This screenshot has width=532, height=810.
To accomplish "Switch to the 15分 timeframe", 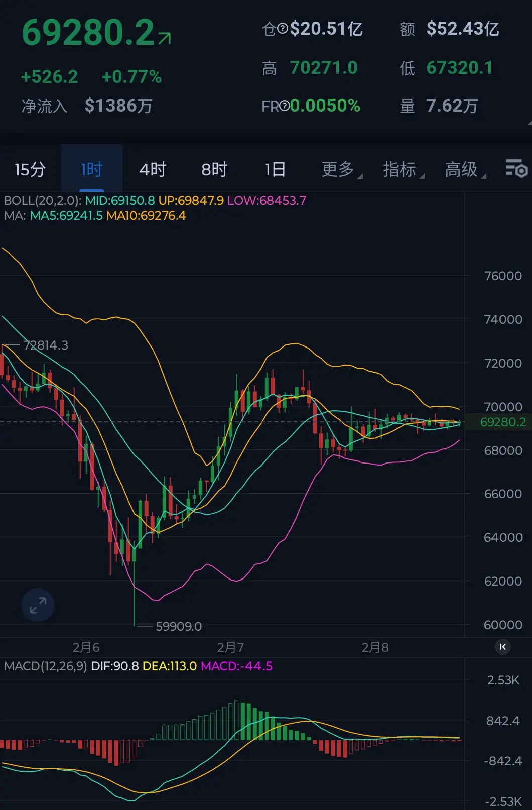I will [x=30, y=169].
